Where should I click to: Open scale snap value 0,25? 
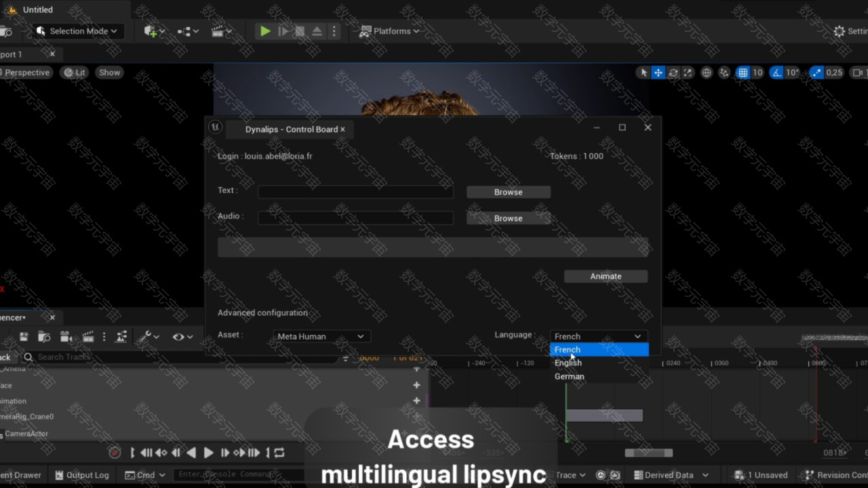coord(834,73)
